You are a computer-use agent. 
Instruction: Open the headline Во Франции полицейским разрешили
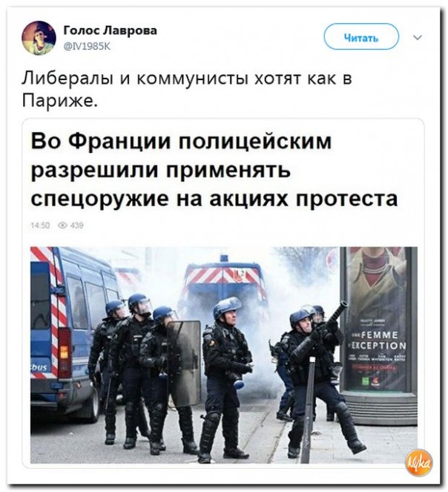pyautogui.click(x=181, y=155)
